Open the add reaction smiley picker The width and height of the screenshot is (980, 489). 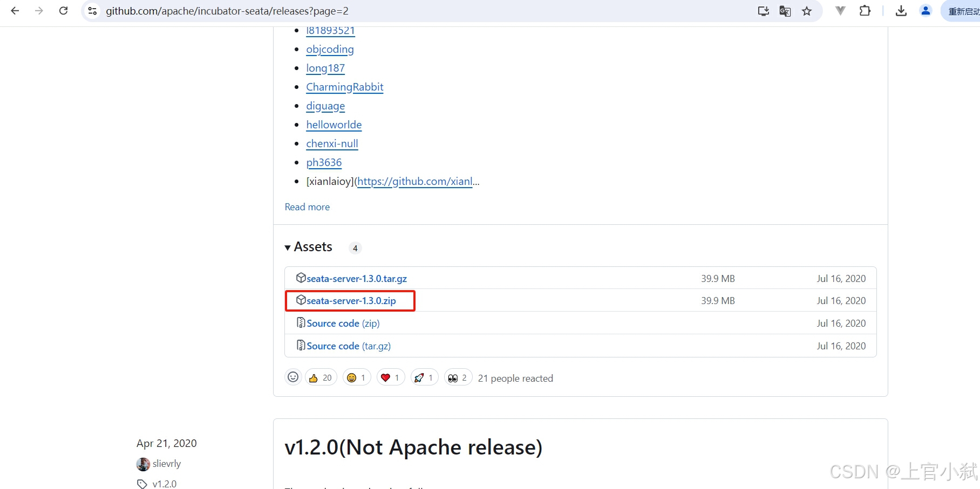[293, 377]
